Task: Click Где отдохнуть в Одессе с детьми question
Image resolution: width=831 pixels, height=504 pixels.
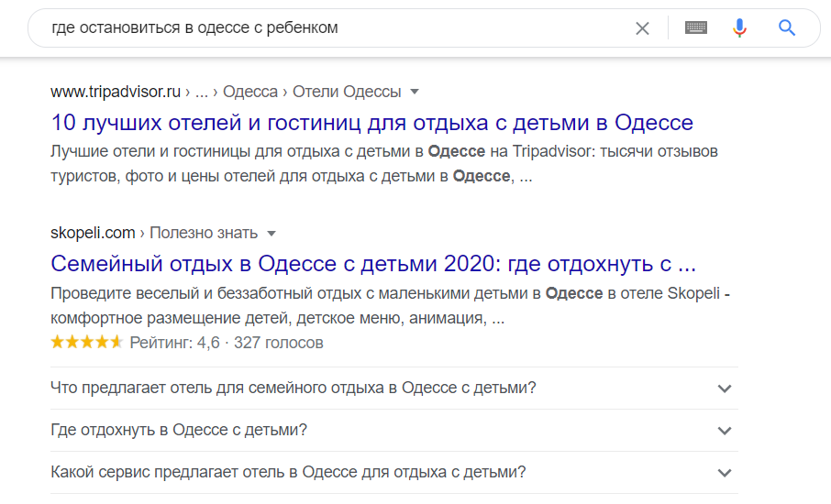Action: click(179, 430)
